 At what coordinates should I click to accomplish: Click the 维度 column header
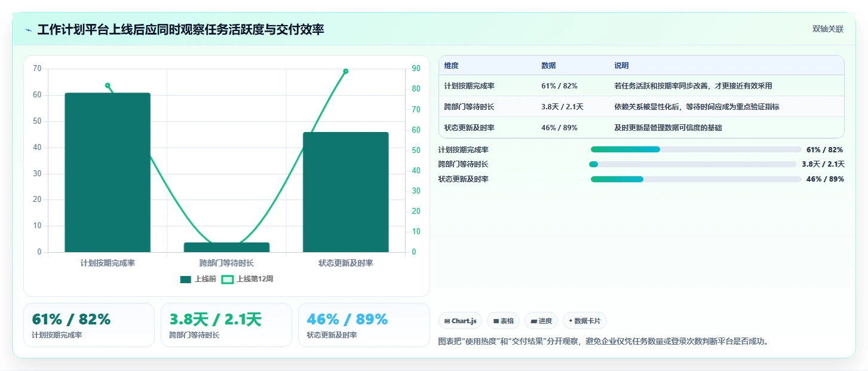452,66
